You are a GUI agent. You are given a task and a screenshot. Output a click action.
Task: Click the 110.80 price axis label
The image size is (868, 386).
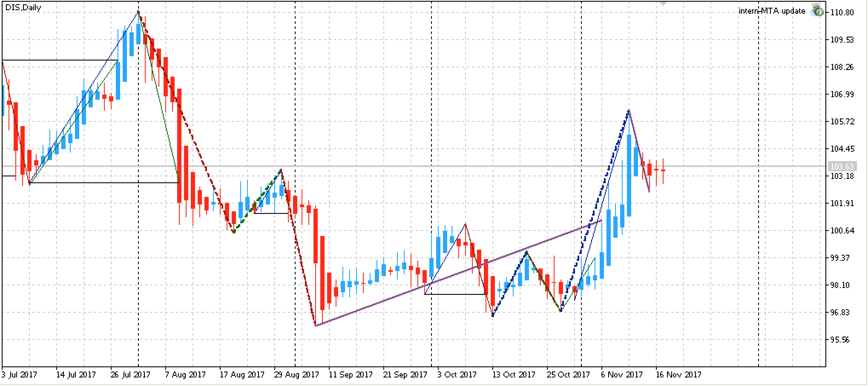[x=842, y=13]
